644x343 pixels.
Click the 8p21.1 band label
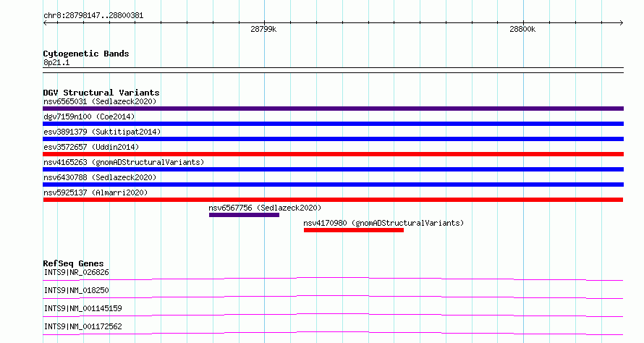tap(56, 62)
